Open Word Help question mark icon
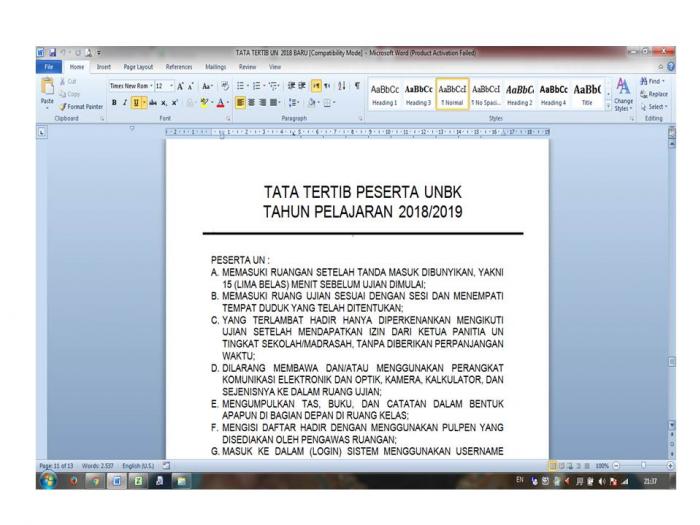Screen dimensions: 700x525 coord(671,67)
